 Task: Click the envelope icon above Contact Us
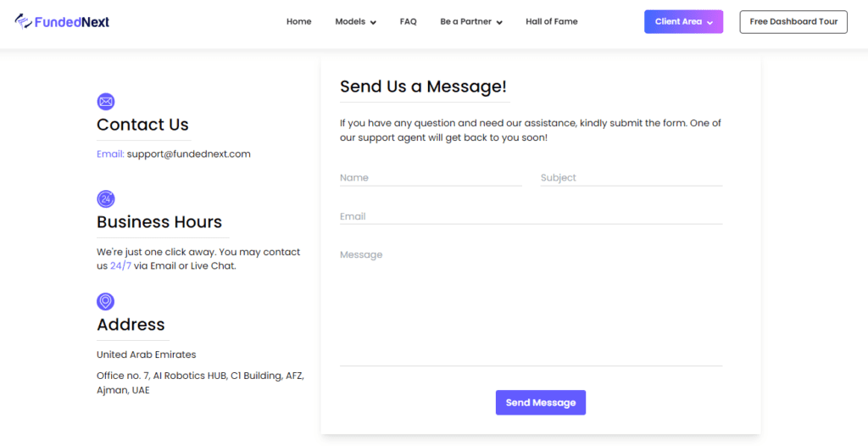click(x=106, y=102)
